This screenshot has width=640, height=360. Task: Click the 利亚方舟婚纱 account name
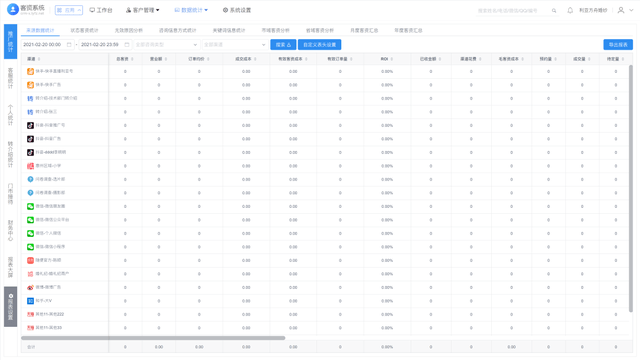pyautogui.click(x=593, y=10)
